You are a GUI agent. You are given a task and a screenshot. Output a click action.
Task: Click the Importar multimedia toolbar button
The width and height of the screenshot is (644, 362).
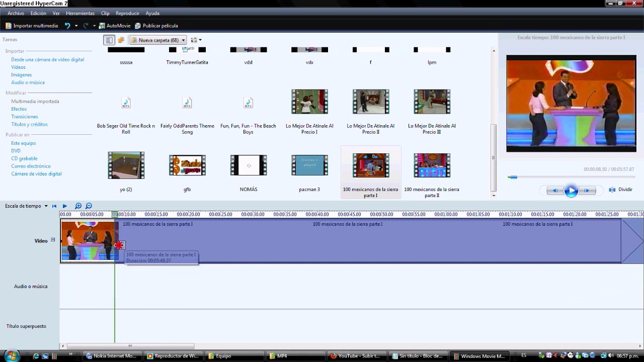[x=32, y=26]
